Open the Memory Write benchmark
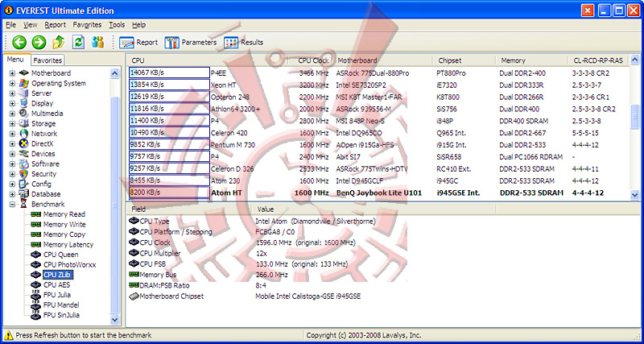The height and width of the screenshot is (344, 644). (x=64, y=225)
